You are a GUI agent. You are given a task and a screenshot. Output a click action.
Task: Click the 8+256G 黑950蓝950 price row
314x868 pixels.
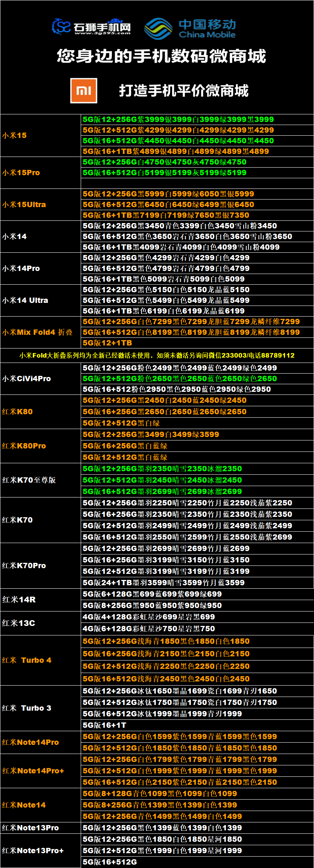pyautogui.click(x=198, y=605)
